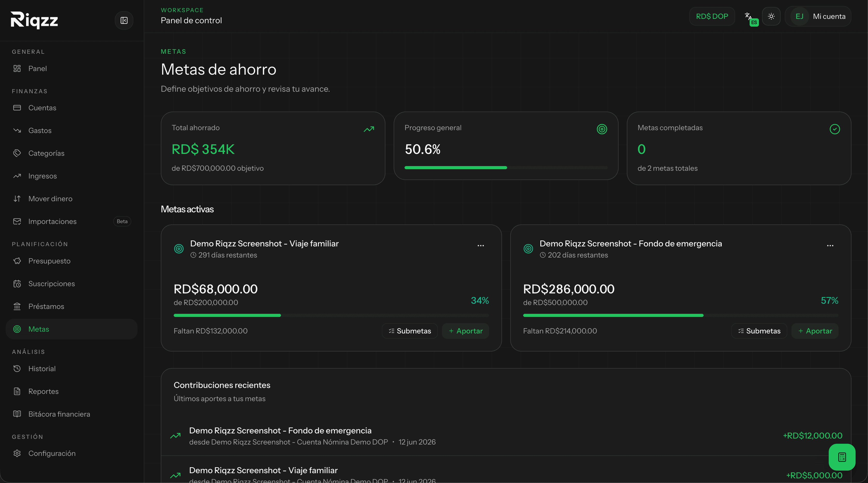Click Aportar on Viaje familiar goal

466,331
